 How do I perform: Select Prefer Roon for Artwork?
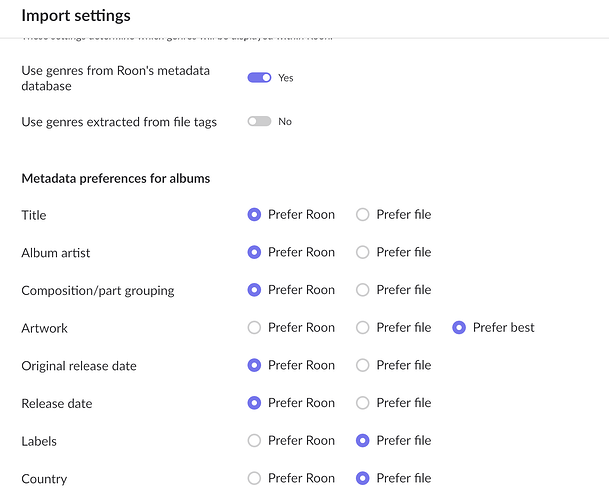pos(254,327)
